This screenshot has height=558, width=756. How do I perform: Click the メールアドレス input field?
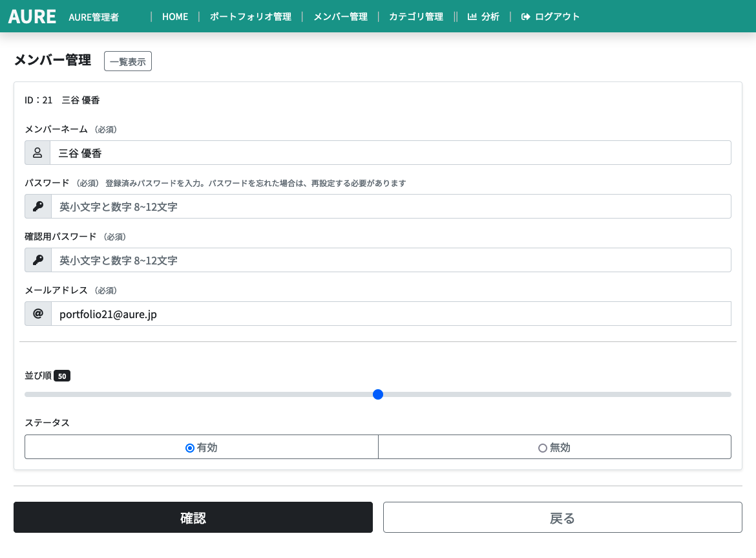[x=390, y=314]
